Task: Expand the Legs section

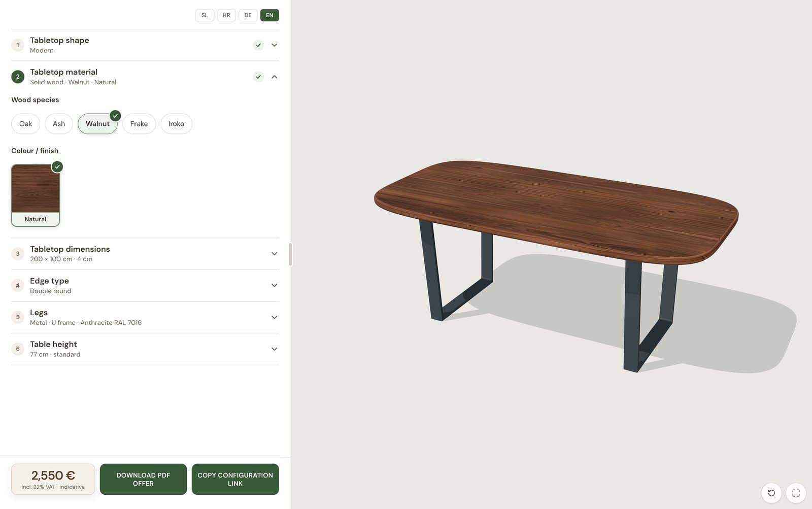Action: click(x=275, y=317)
